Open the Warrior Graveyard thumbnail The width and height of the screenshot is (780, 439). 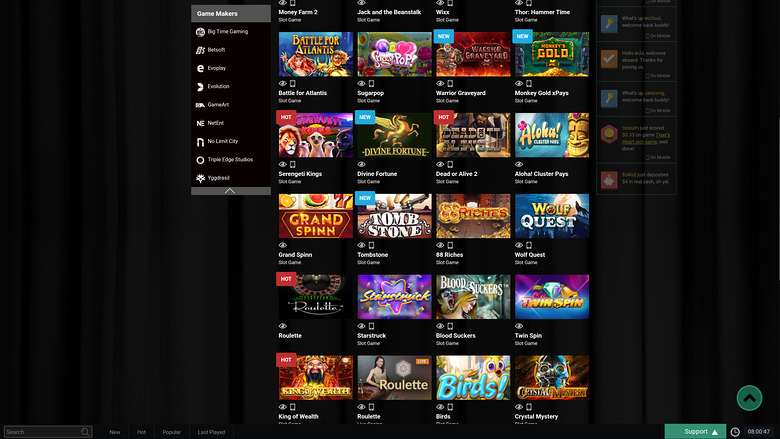[x=473, y=54]
